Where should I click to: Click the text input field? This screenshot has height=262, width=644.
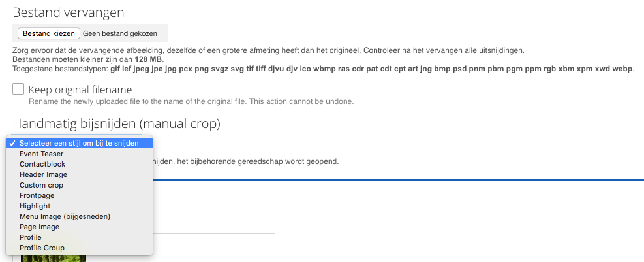coord(214,225)
